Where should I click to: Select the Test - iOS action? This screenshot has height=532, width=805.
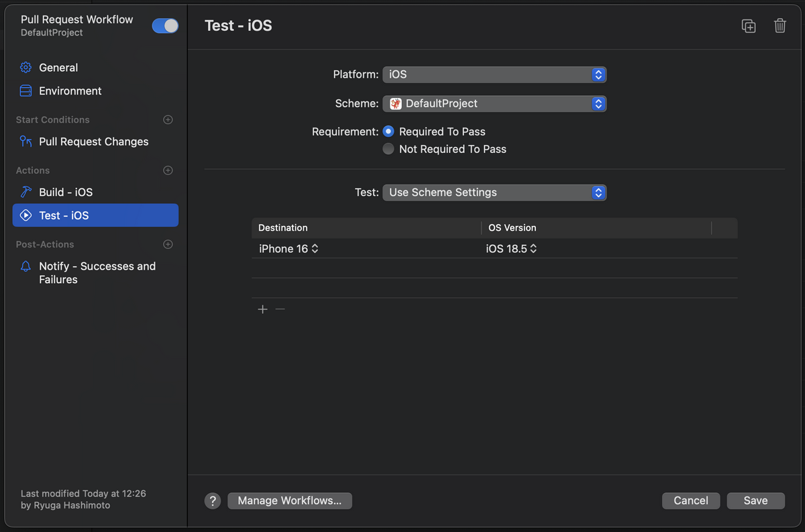click(95, 215)
